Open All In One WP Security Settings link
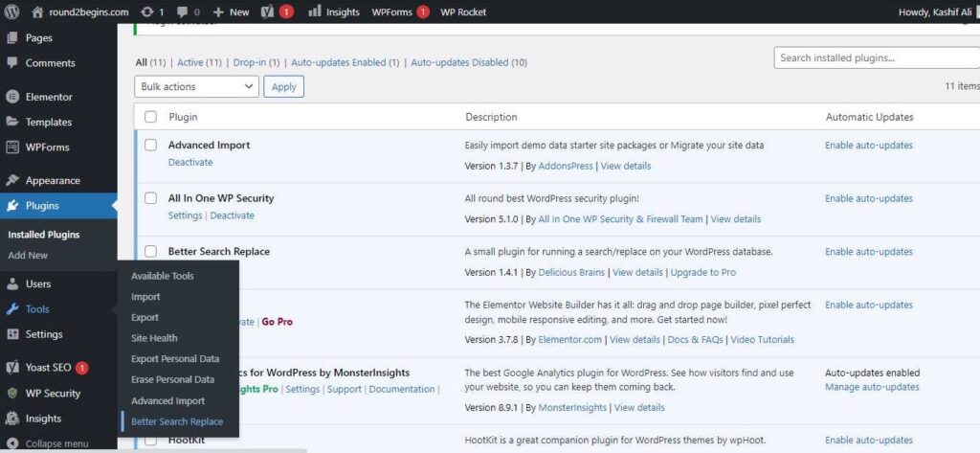The image size is (980, 453). pos(185,215)
